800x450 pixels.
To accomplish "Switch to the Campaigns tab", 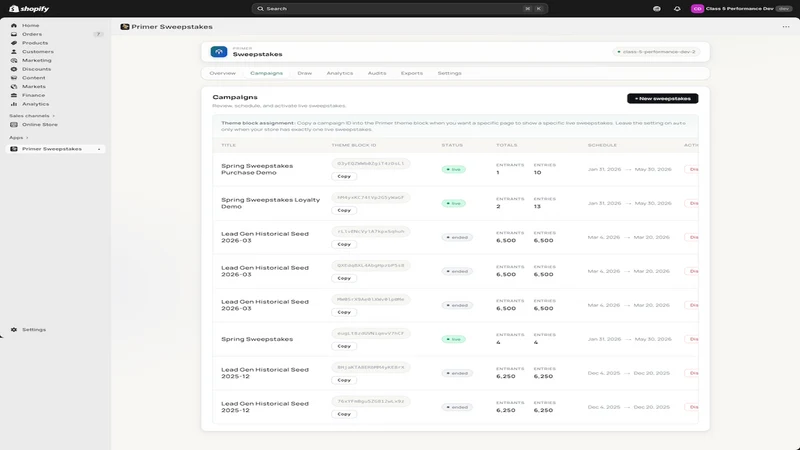I will [266, 73].
